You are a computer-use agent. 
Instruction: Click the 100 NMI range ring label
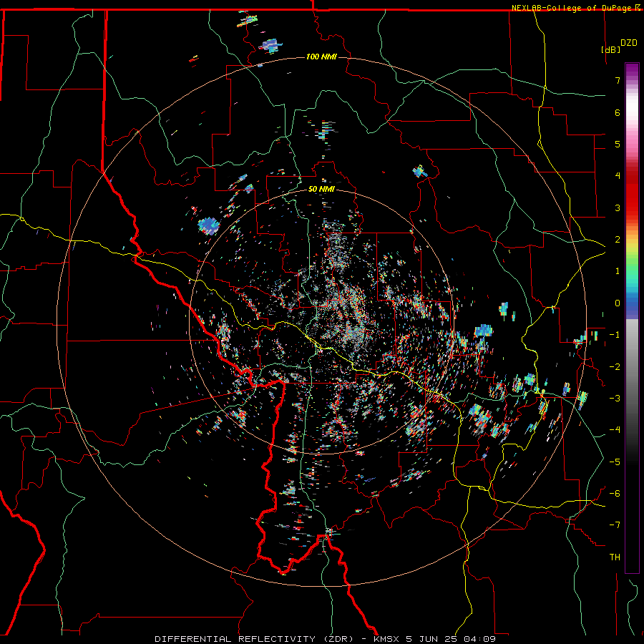coord(321,57)
